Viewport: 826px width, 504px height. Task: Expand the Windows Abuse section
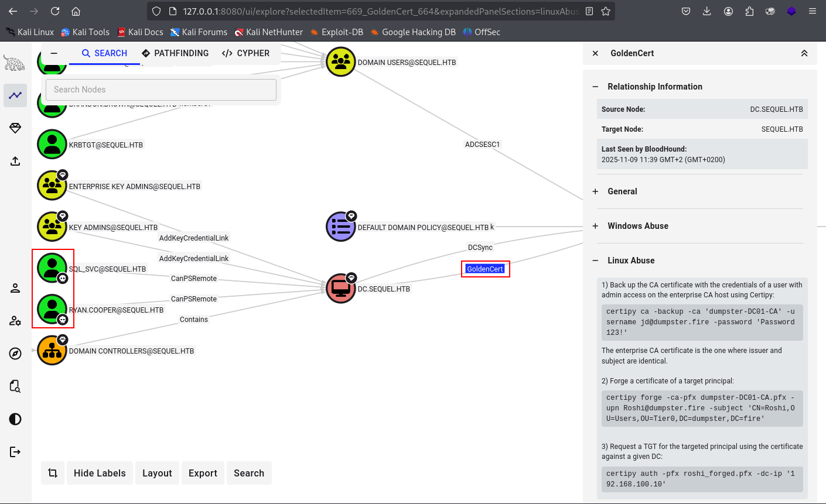pos(595,226)
